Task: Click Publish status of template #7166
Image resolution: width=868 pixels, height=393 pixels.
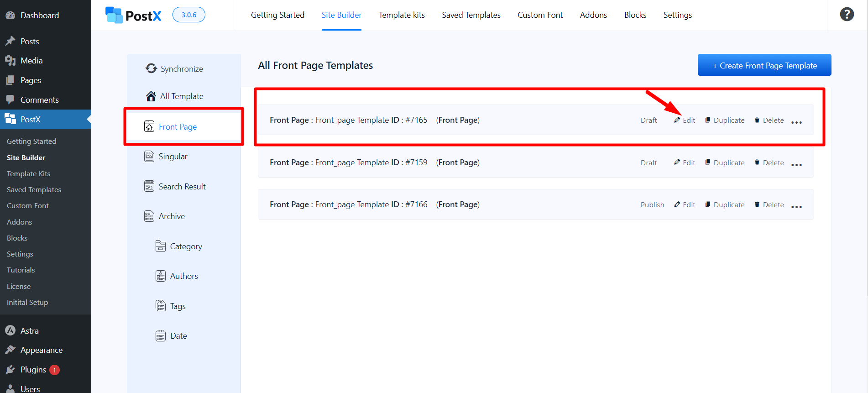Action: point(652,204)
